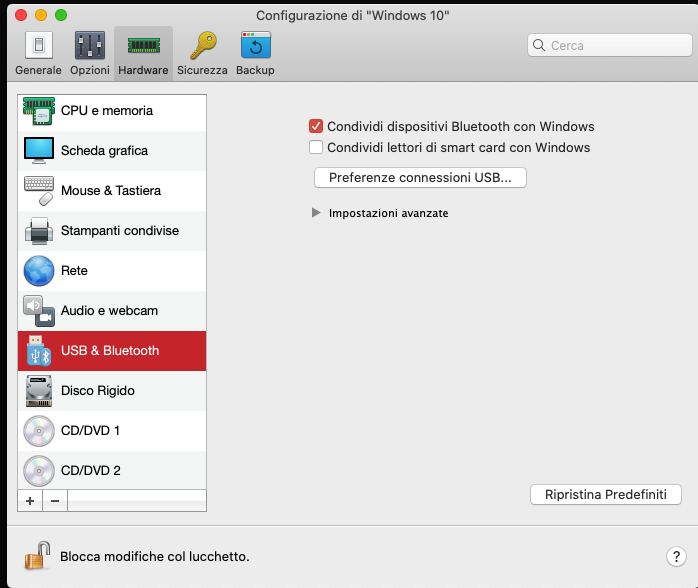The height and width of the screenshot is (588, 698).
Task: Focus the Cerca search field
Action: click(x=610, y=45)
